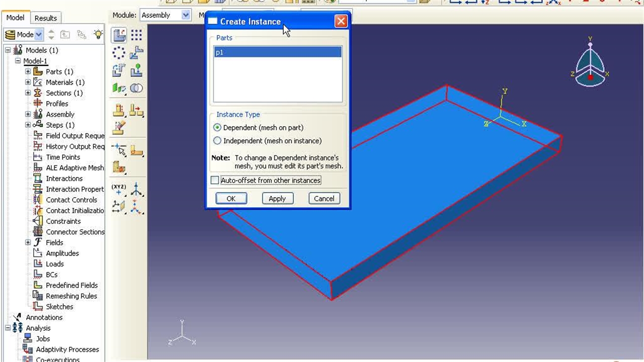Click the Loads item in model tree
Image resolution: width=644 pixels, height=362 pixels.
54,264
